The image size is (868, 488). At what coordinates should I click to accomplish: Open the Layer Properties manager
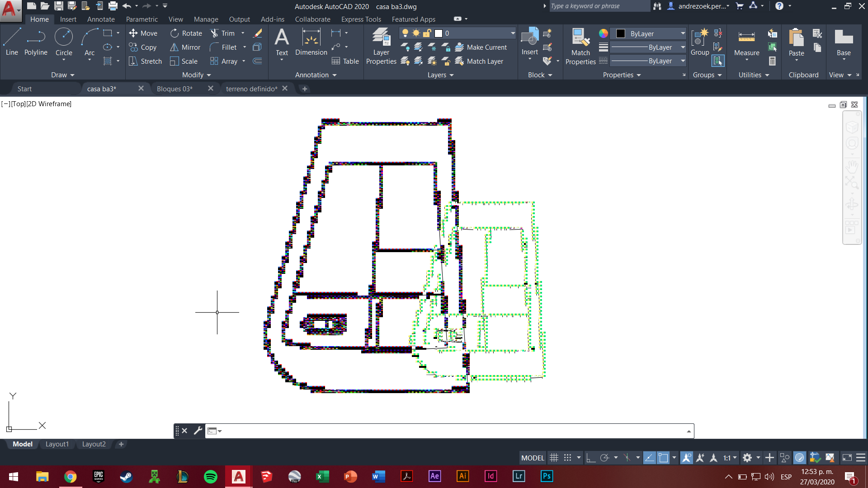(x=381, y=45)
